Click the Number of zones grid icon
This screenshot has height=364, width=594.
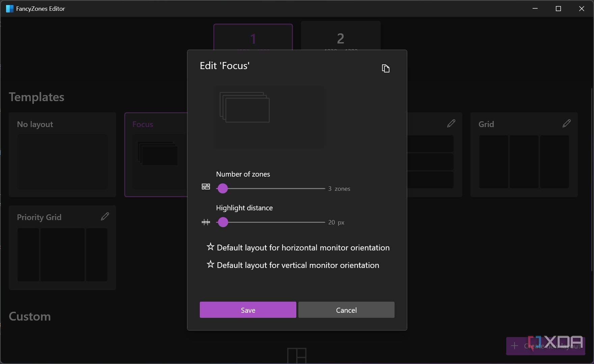tap(206, 187)
